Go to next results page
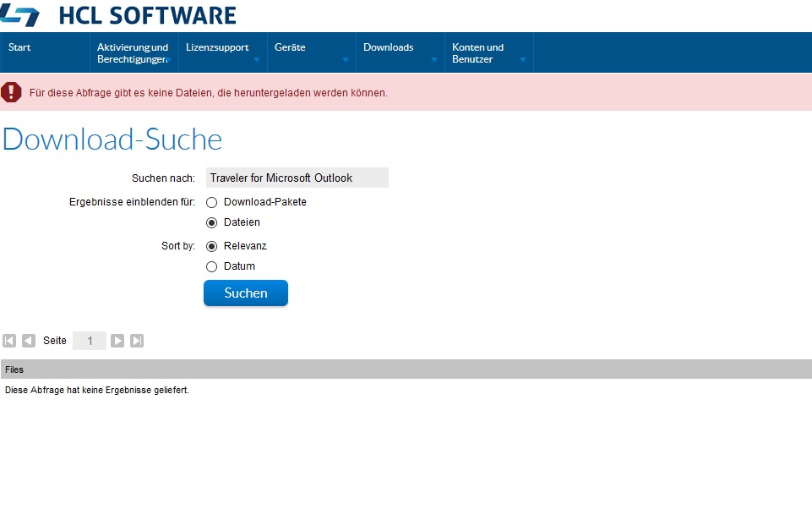The width and height of the screenshot is (812, 509). coord(117,341)
